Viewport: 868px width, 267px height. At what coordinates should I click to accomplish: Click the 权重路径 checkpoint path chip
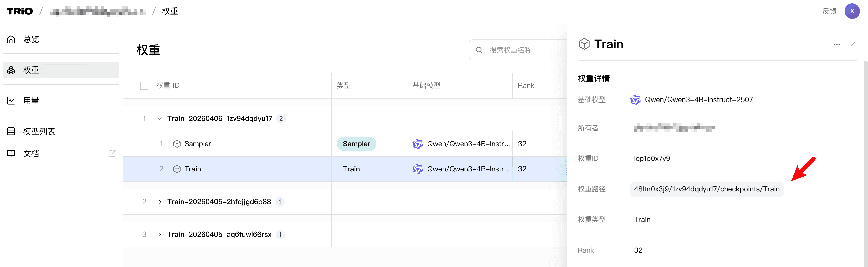coord(707,189)
